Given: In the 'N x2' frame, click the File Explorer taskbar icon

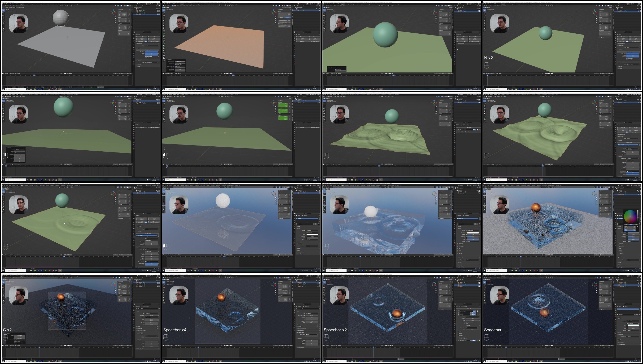Looking at the screenshot, I should tap(512, 89).
